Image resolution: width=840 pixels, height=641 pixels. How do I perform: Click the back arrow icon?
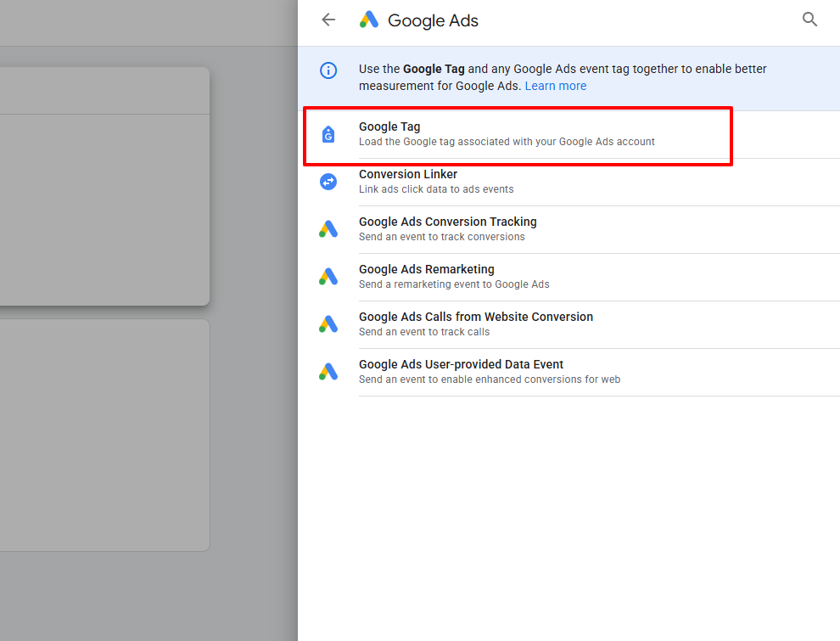pyautogui.click(x=328, y=20)
